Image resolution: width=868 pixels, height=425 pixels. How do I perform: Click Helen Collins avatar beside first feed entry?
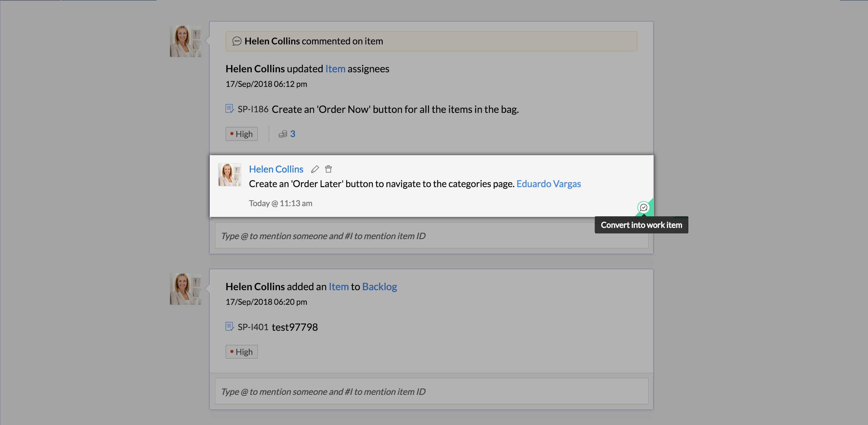(x=185, y=41)
